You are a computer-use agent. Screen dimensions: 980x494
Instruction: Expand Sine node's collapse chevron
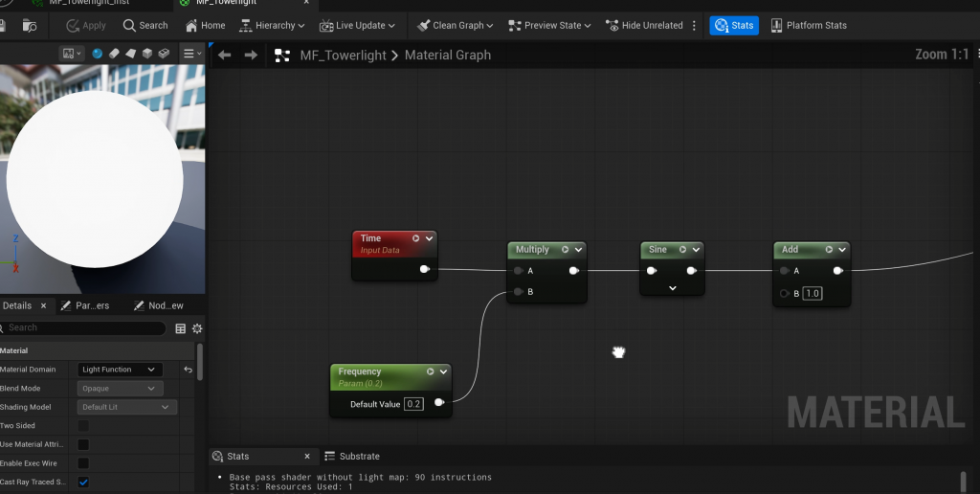(x=672, y=287)
